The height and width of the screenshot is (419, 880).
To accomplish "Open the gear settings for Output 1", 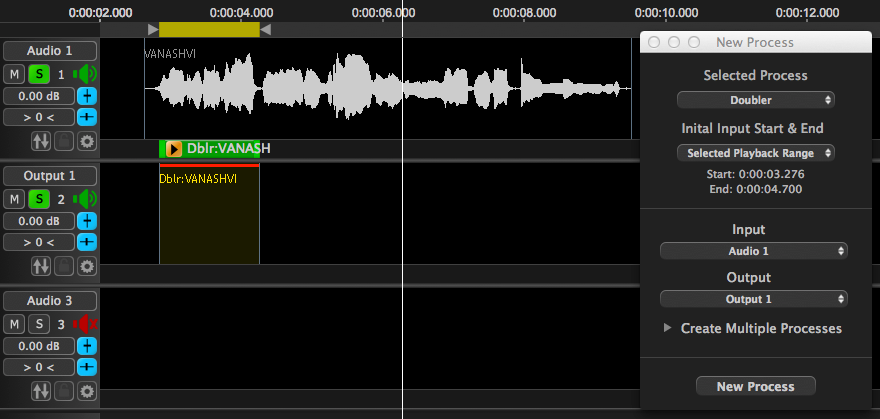I will point(87,266).
